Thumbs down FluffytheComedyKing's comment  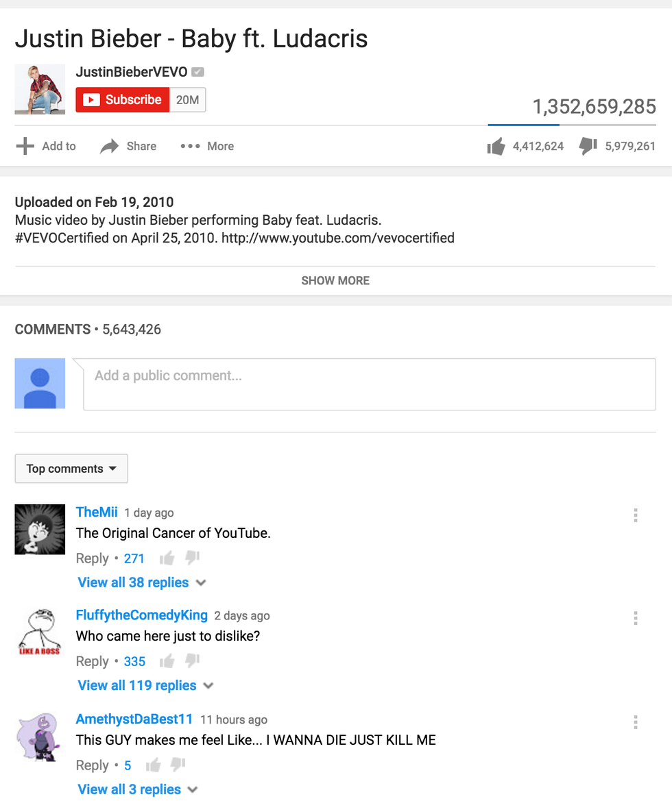(193, 661)
